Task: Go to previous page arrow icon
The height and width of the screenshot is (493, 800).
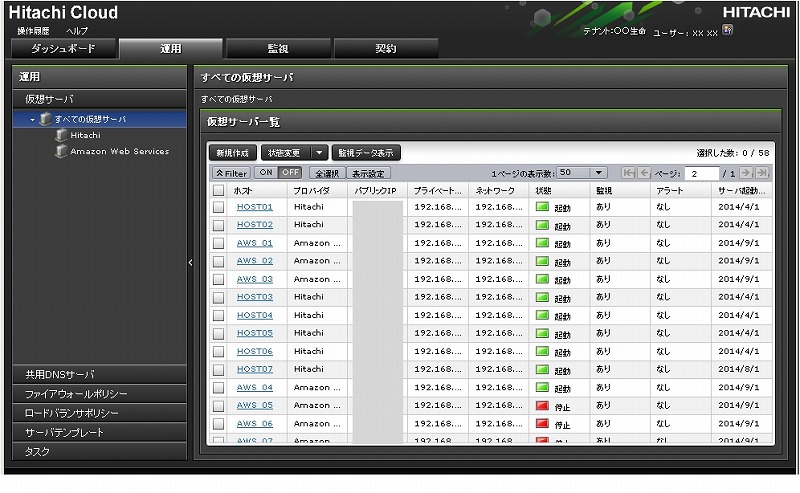Action: point(644,173)
